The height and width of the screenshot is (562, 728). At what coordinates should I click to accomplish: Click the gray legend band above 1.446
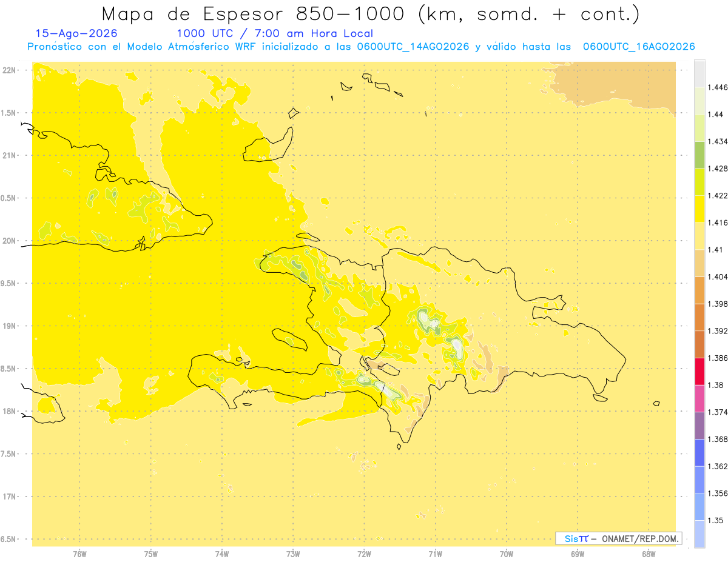click(x=699, y=73)
